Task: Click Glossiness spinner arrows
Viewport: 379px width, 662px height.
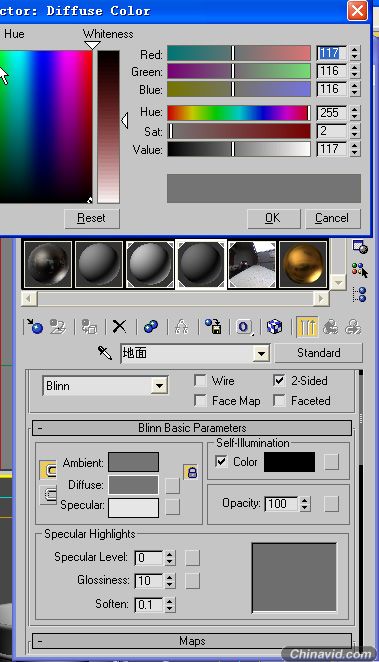Action: pos(169,581)
